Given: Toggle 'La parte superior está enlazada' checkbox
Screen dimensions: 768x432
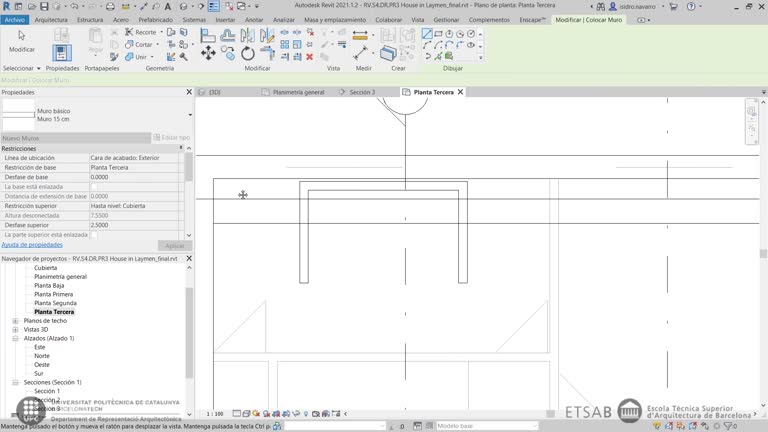Looking at the screenshot, I should tap(95, 235).
